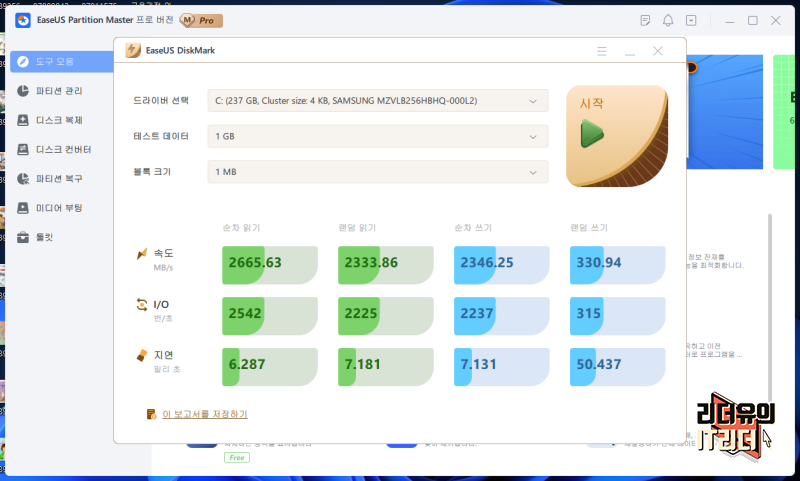
Task: Click the 미디어 부팅 icon
Action: coord(22,208)
